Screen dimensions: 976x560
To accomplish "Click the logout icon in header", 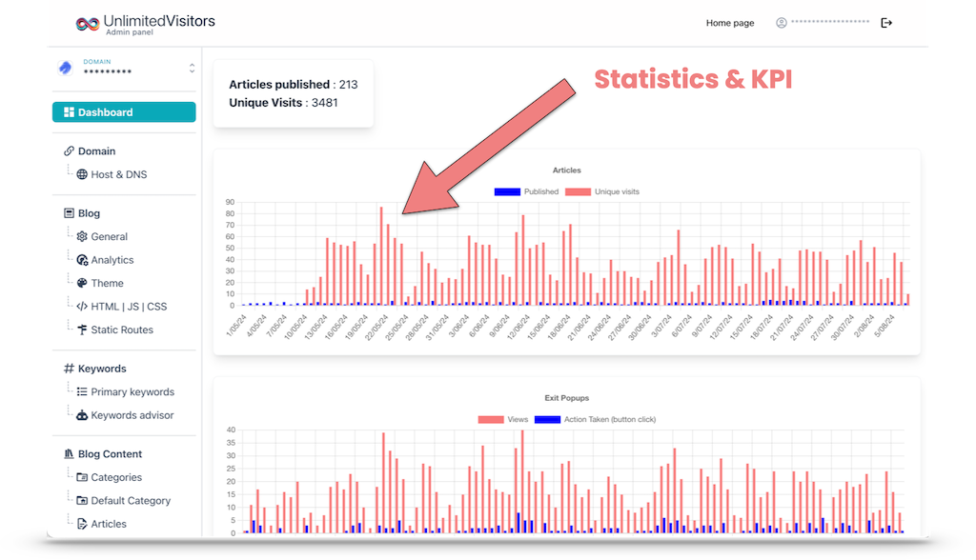I will 886,23.
